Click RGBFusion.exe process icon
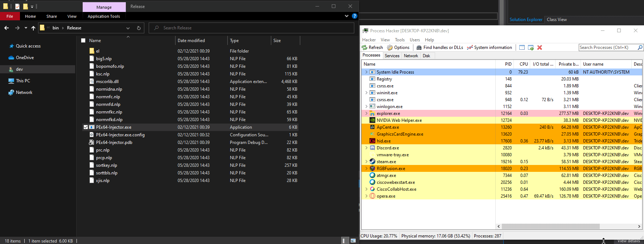 (372, 169)
